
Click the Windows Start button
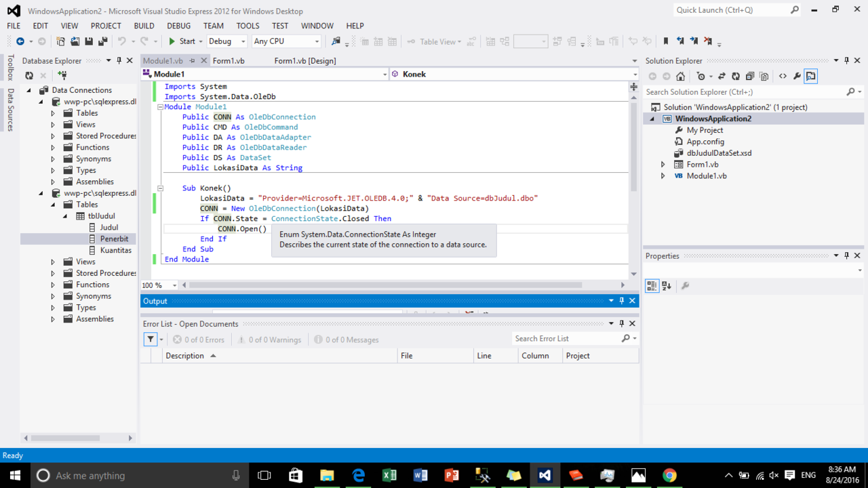[x=15, y=475]
